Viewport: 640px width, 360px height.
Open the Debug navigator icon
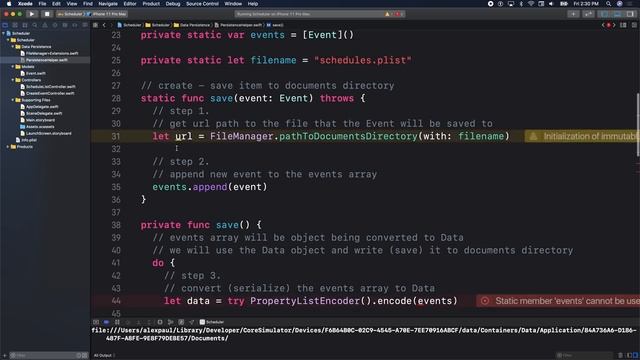tap(65, 25)
